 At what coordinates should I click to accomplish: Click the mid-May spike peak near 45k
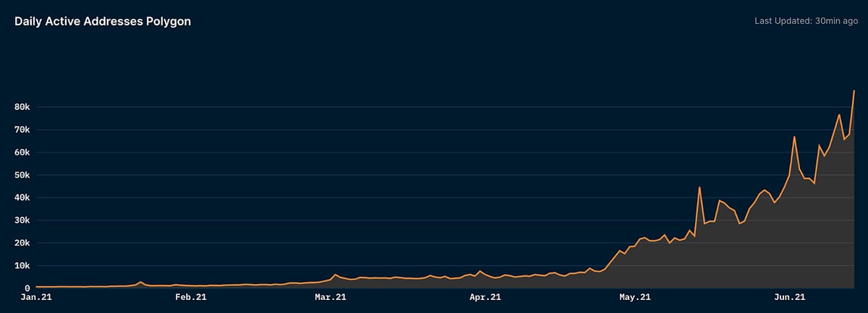coord(699,187)
